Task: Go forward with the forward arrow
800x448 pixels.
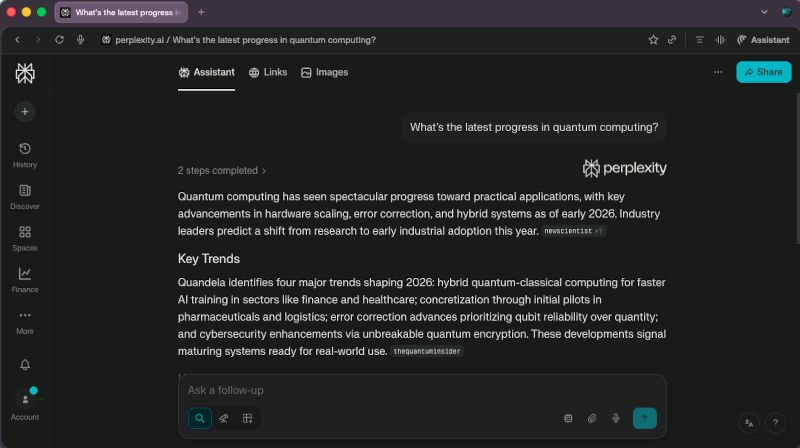Action: click(37, 40)
